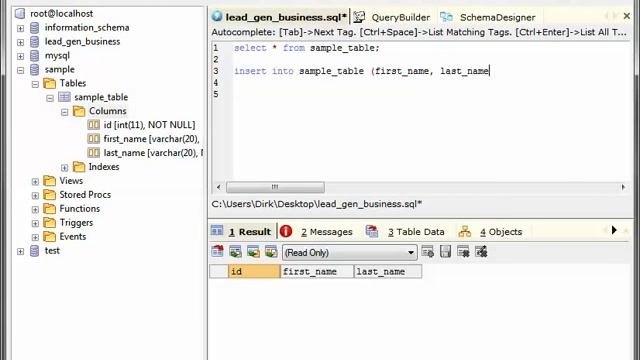Click the black arrow to scroll result tabs right
The width and height of the screenshot is (640, 360).
[614, 230]
